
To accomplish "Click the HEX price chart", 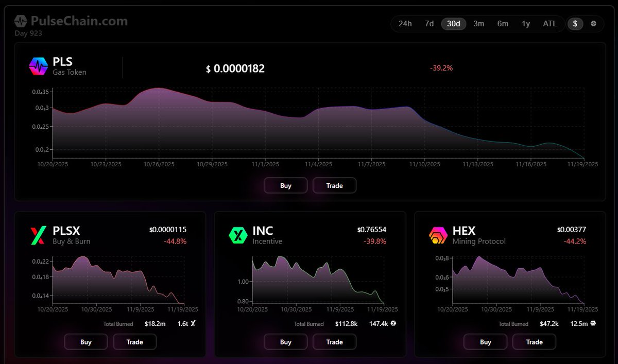I will (x=518, y=280).
